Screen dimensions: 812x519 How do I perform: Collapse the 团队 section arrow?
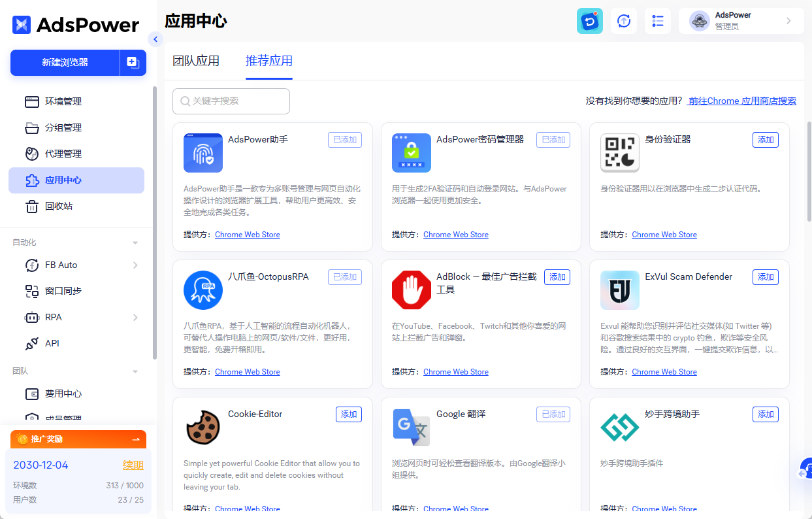click(x=135, y=371)
